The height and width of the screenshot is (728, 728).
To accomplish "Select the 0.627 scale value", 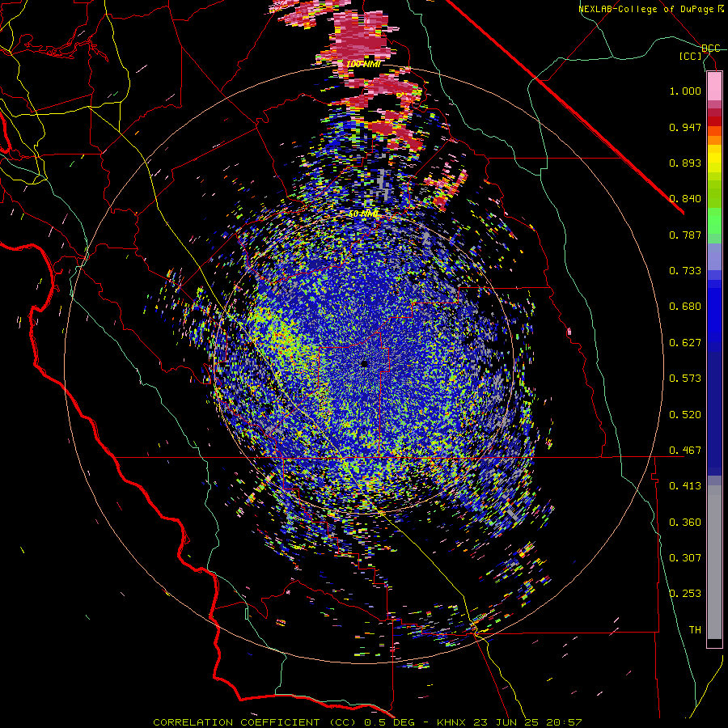I will point(685,343).
